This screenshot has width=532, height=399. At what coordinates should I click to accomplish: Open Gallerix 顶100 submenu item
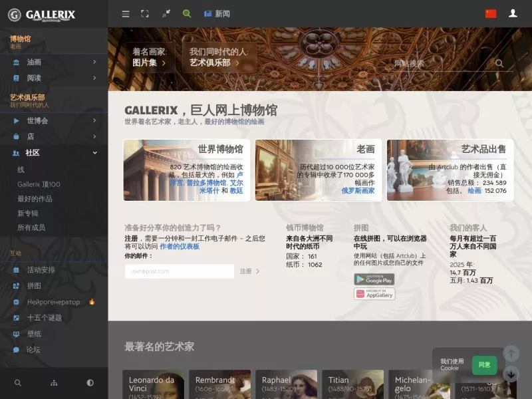39,184
